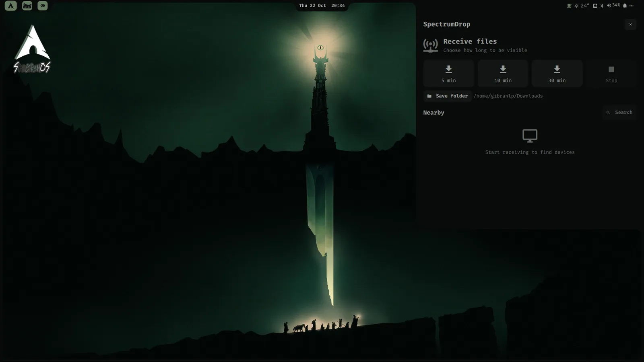644x362 pixels.
Task: Expand the three-dots overflow menu
Action: [632, 6]
